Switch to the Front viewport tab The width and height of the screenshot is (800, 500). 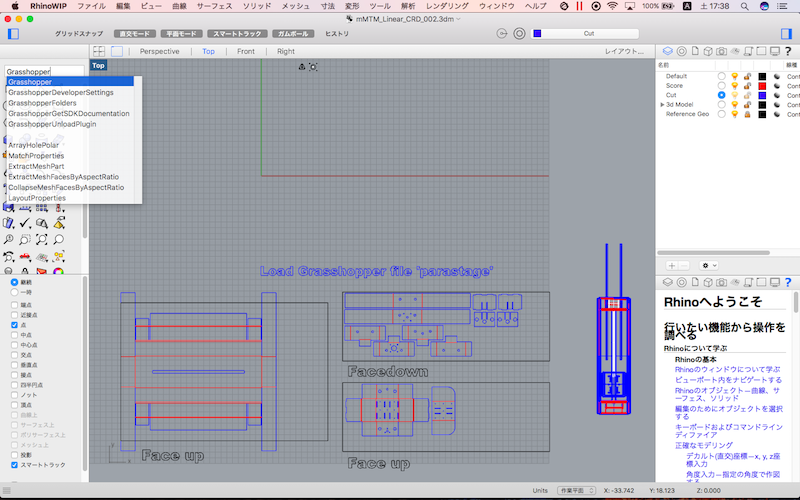pyautogui.click(x=245, y=51)
